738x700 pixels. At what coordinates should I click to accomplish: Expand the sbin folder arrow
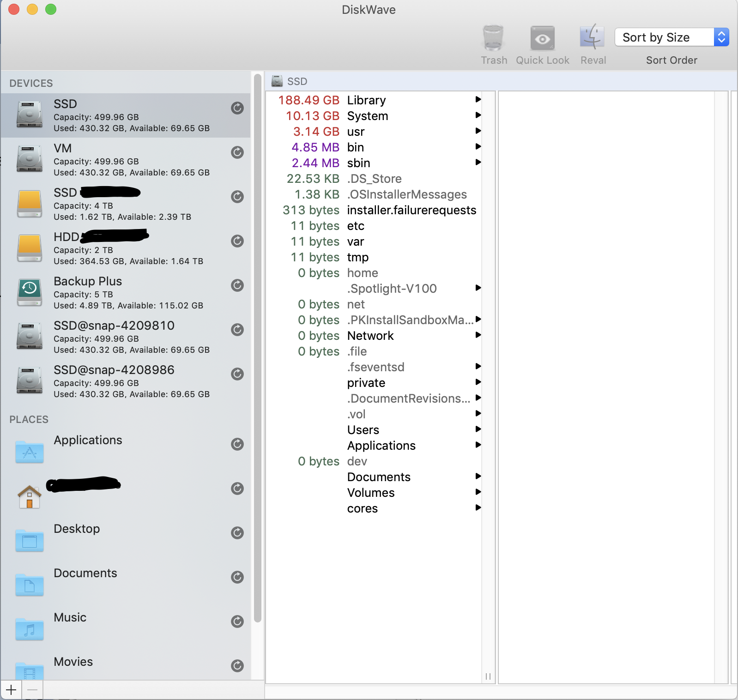pos(478,162)
